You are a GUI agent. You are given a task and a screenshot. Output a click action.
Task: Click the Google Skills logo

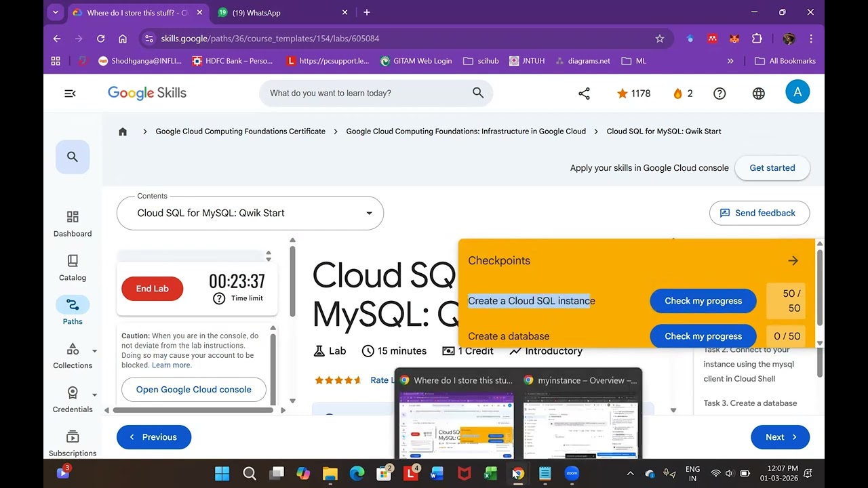point(147,94)
